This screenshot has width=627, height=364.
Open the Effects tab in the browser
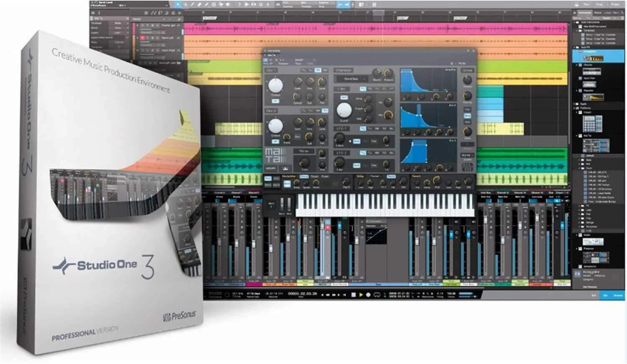pos(598,13)
